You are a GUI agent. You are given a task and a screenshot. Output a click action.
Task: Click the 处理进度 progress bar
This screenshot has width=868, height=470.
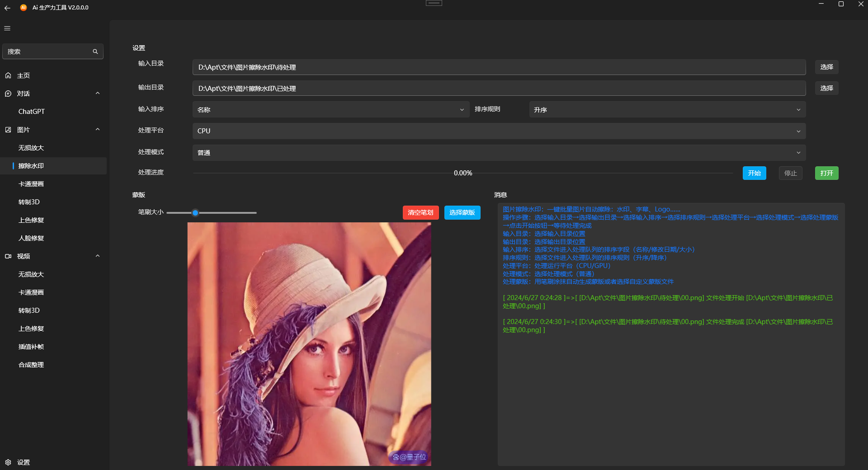coord(463,173)
